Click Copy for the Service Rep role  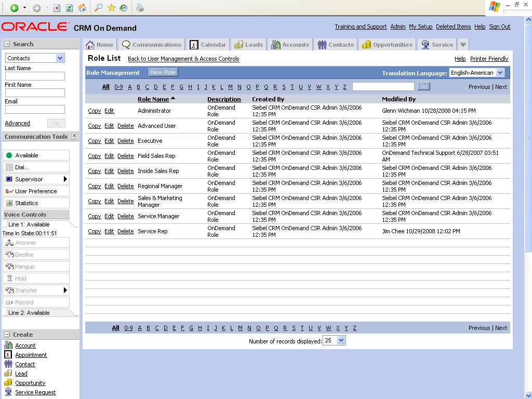tap(95, 231)
